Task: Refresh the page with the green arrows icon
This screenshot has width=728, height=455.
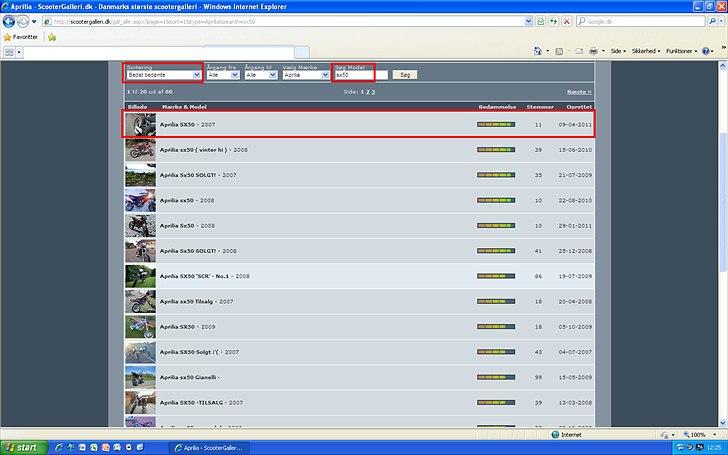Action: 553,21
